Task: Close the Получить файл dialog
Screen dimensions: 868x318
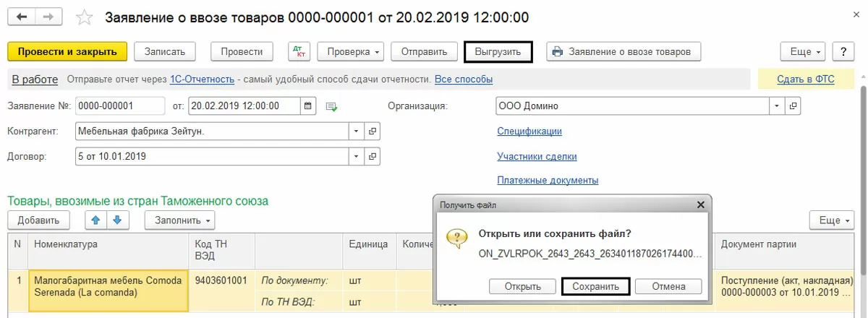Action: (699, 205)
